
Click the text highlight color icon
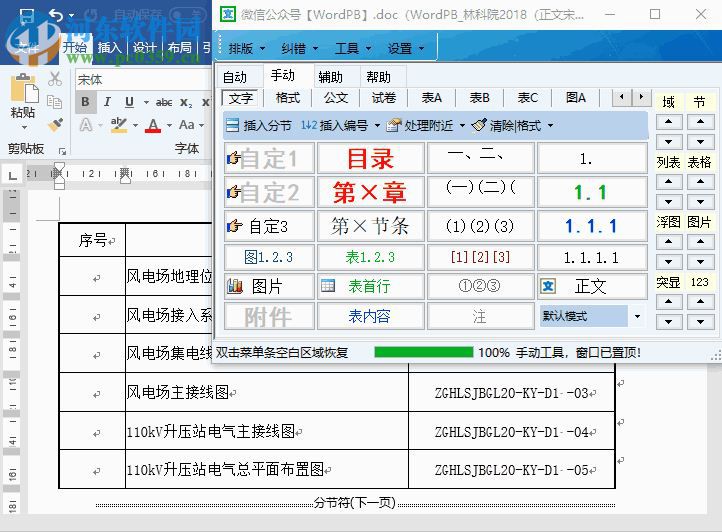119,125
